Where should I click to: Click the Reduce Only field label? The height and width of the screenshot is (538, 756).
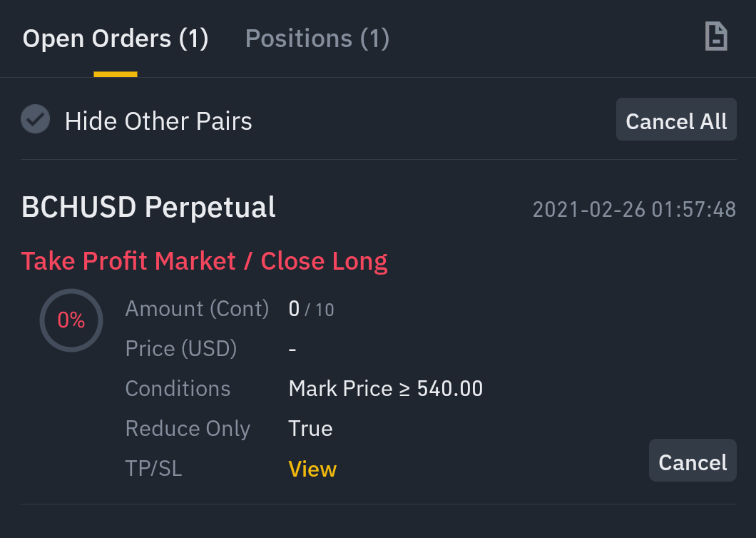pos(188,429)
